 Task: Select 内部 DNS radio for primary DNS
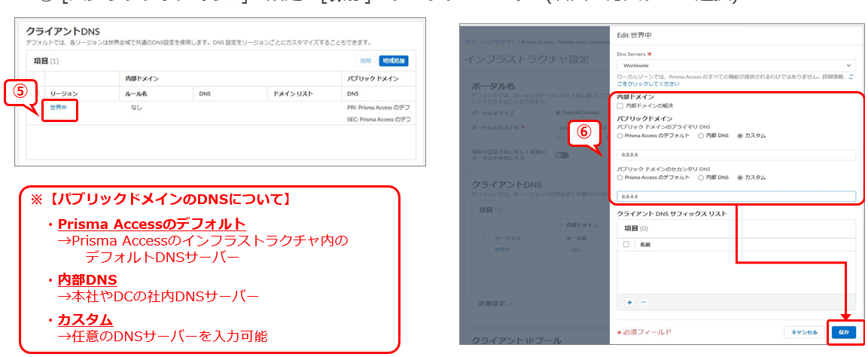[x=701, y=136]
